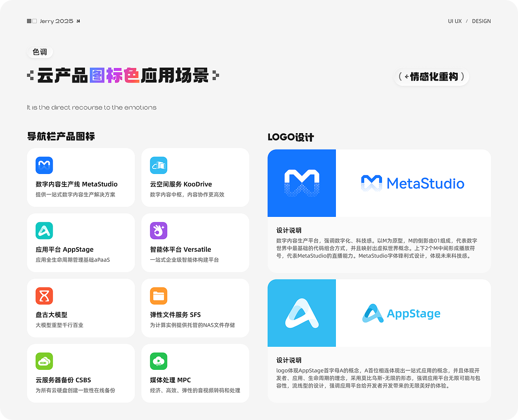This screenshot has width=518, height=420.
Task: Click the MPC media processing icon
Action: point(159,361)
